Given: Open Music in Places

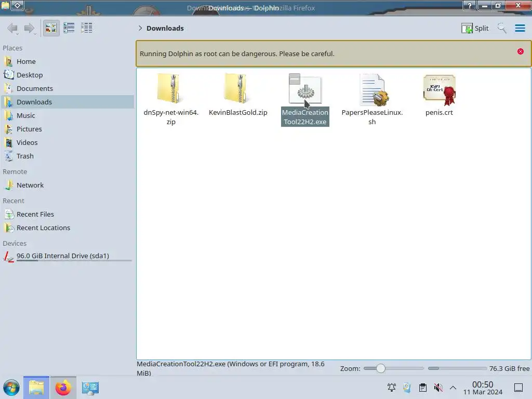Looking at the screenshot, I should (67, 116).
